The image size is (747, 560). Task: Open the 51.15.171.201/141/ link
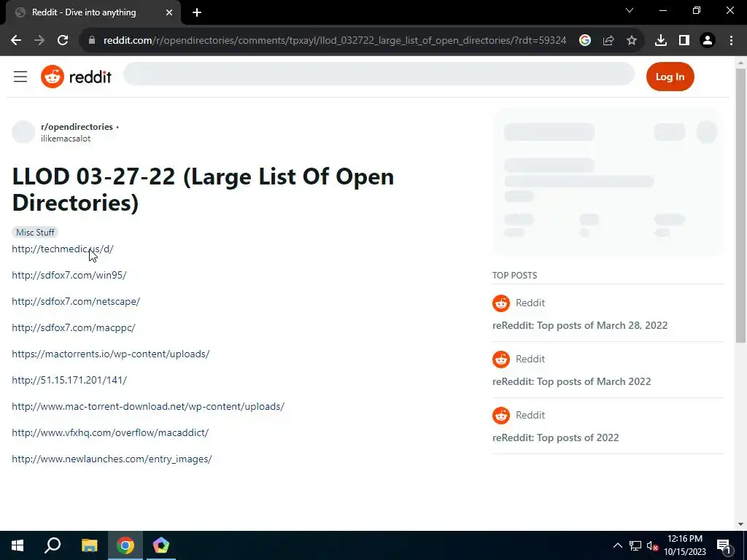(x=69, y=380)
